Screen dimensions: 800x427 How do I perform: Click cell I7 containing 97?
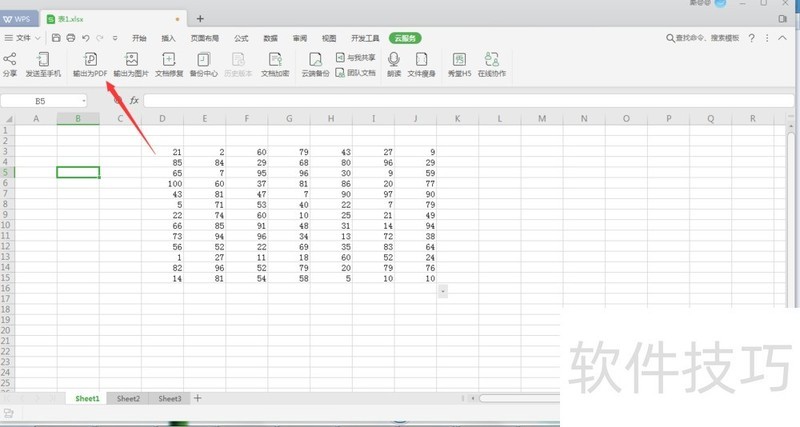coord(373,194)
